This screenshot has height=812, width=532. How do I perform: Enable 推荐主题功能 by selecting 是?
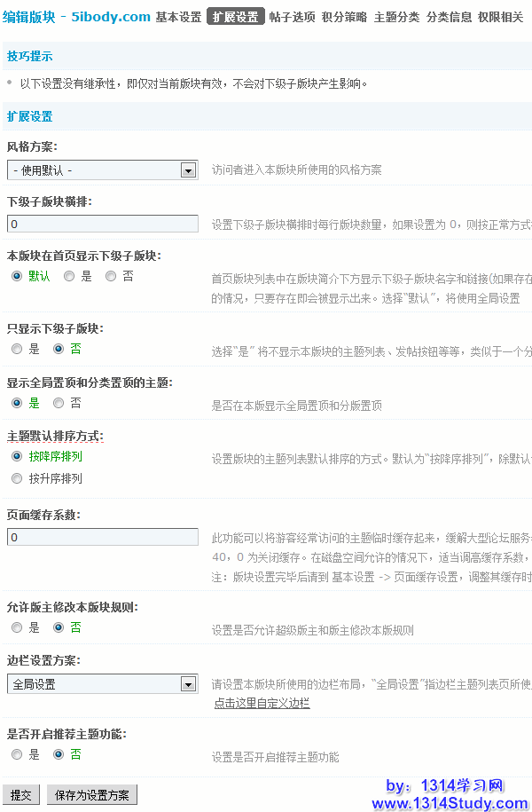click(x=17, y=754)
